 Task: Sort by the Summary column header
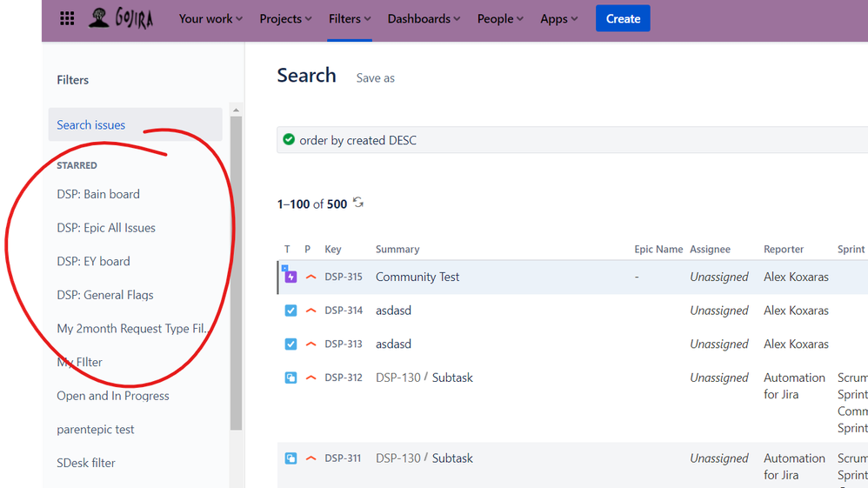pyautogui.click(x=397, y=250)
